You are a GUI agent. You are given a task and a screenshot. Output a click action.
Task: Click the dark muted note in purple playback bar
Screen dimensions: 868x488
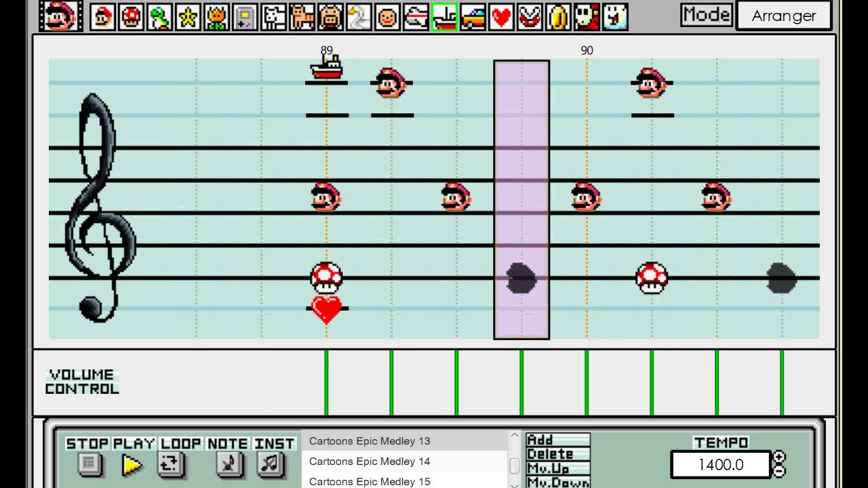[x=521, y=278]
